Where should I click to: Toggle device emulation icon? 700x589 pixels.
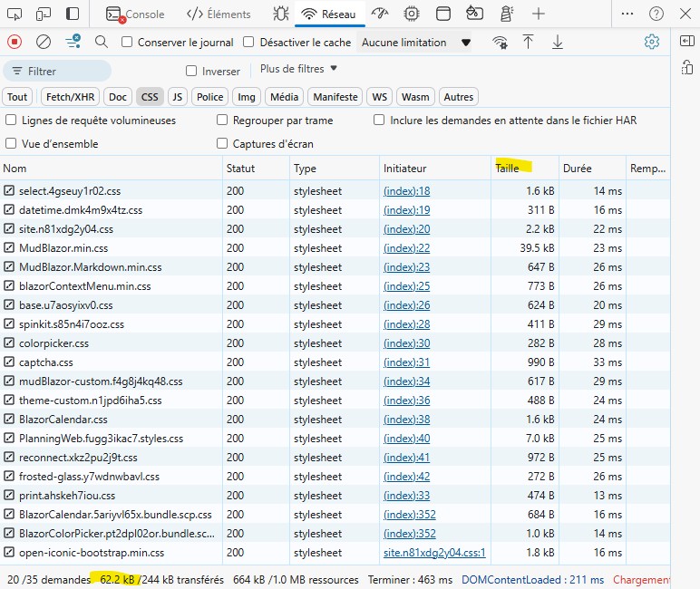(x=44, y=14)
